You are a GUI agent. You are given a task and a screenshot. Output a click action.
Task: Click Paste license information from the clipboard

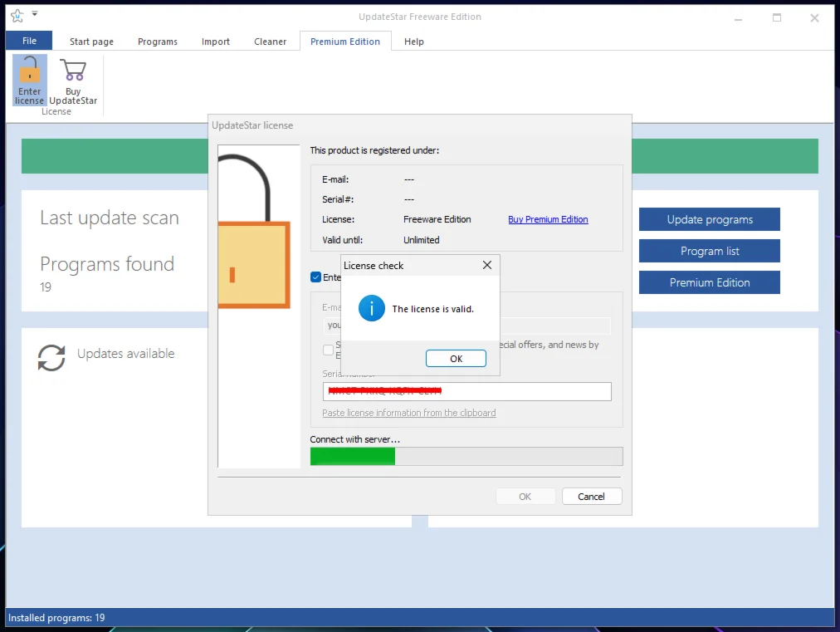[x=408, y=413]
